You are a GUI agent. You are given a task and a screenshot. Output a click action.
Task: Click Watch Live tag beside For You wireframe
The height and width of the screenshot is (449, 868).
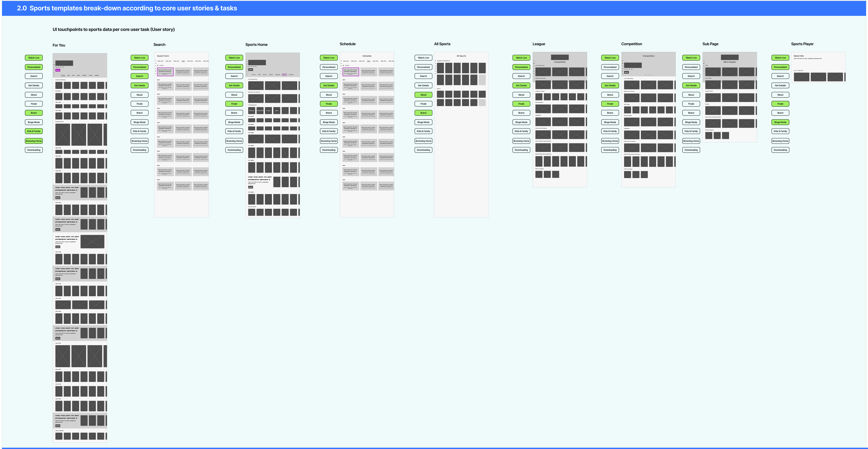pos(34,58)
